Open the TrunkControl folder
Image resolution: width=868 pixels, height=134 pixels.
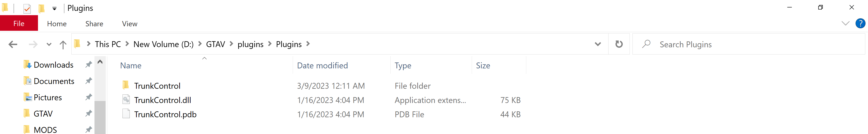point(157,86)
